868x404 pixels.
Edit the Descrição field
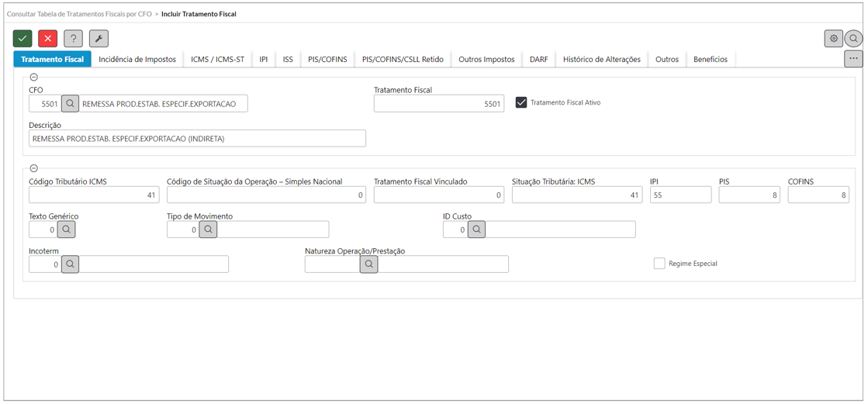click(197, 138)
